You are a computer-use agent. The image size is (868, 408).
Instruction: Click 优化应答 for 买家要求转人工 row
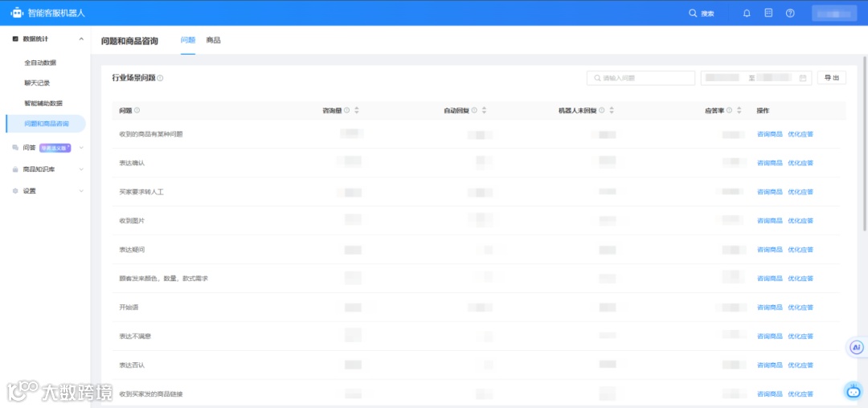[800, 192]
